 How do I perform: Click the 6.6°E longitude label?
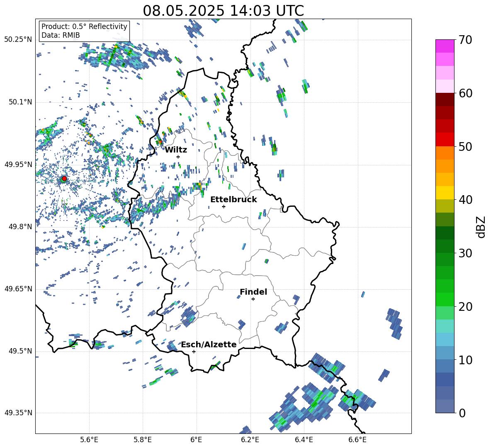tap(357, 440)
